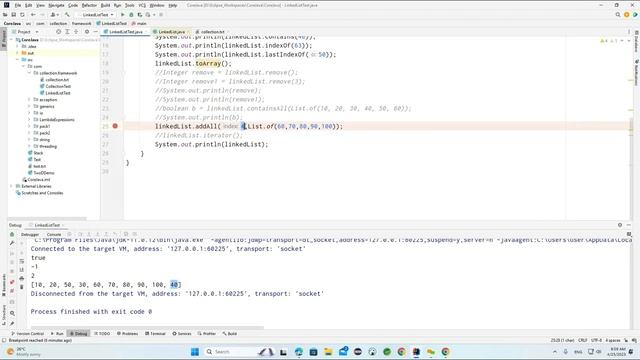Switch to the Console tab in Debug panel
The height and width of the screenshot is (360, 640).
click(x=54, y=234)
